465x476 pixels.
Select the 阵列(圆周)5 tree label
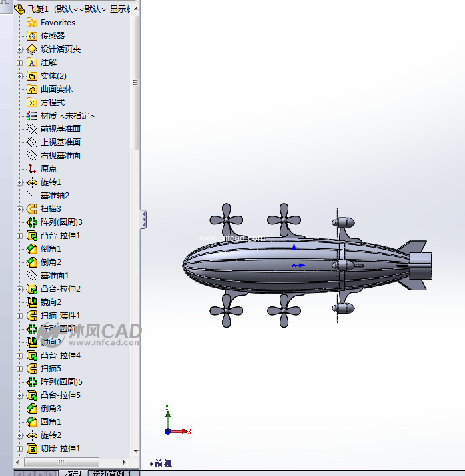[x=61, y=382]
